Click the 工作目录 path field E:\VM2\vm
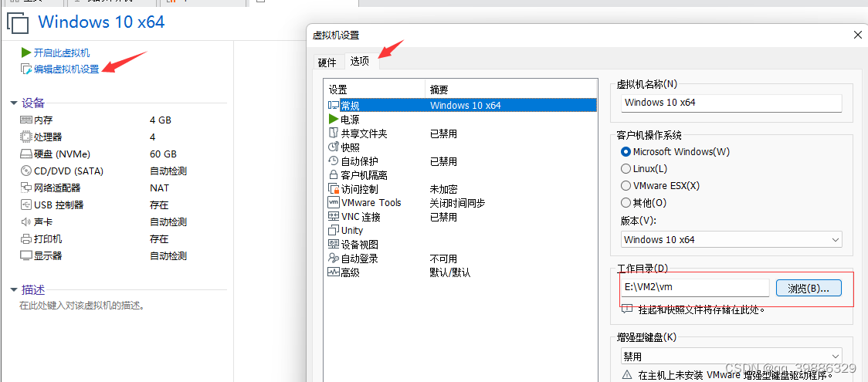The width and height of the screenshot is (868, 382). [x=695, y=288]
